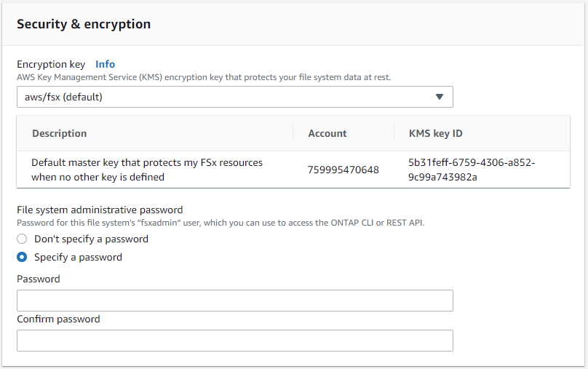Click into the Confirm password field
The image size is (588, 369).
click(x=234, y=341)
